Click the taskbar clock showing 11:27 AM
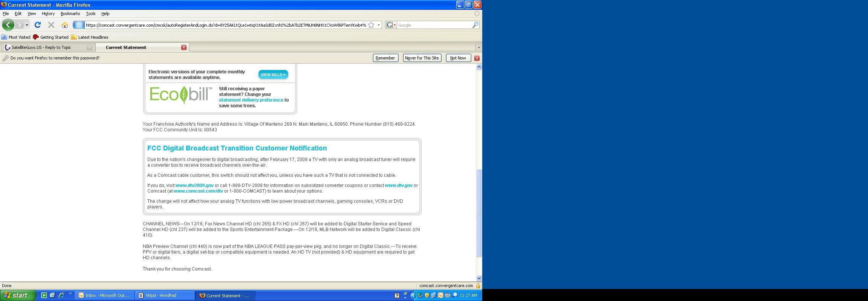Screen dimensions: 868x301 pyautogui.click(x=468, y=295)
